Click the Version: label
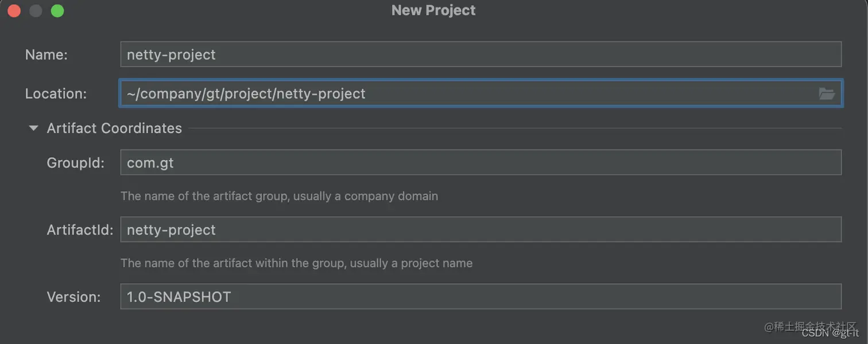This screenshot has height=344, width=868. pyautogui.click(x=73, y=297)
